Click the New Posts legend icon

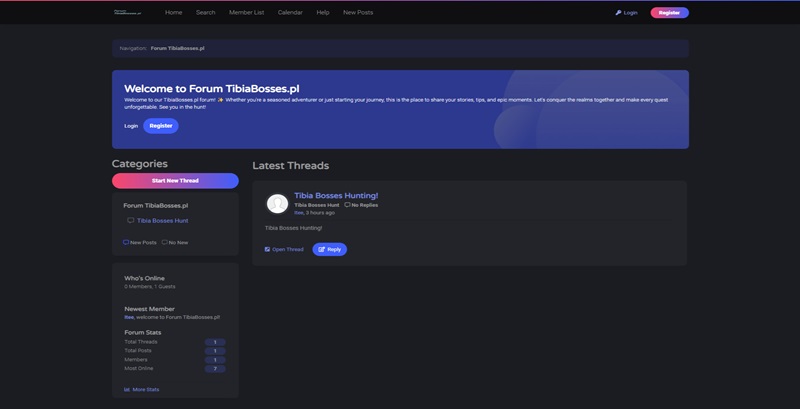pyautogui.click(x=126, y=242)
